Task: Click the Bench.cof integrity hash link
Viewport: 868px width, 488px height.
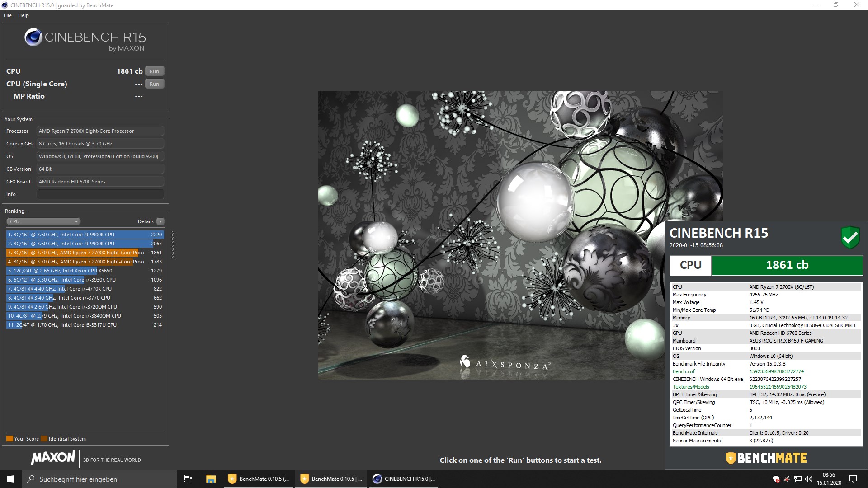Action: point(776,371)
